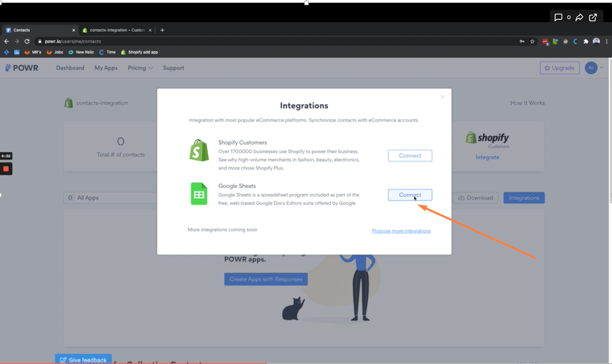This screenshot has width=612, height=364.
Task: Click the contacts-integration store name
Action: click(x=102, y=103)
